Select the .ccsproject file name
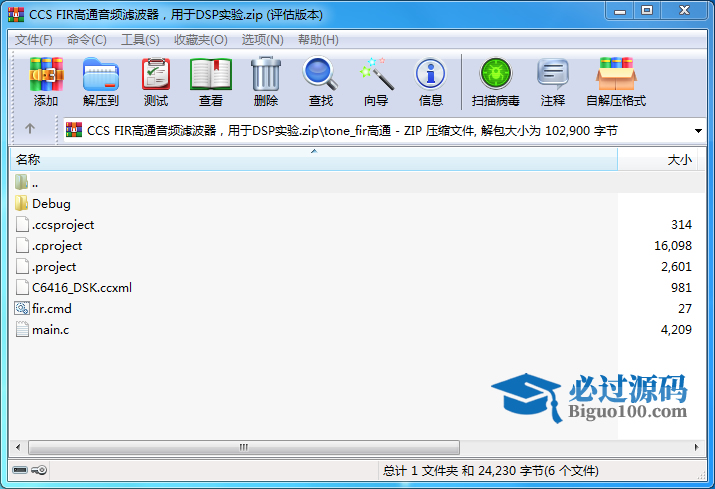 [x=63, y=225]
